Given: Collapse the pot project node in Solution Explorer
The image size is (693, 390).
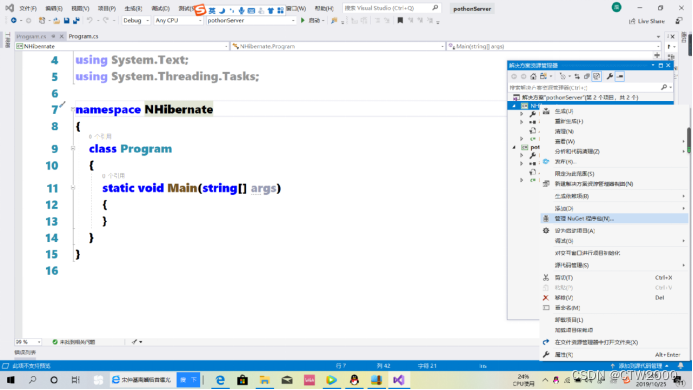Looking at the screenshot, I should point(514,147).
